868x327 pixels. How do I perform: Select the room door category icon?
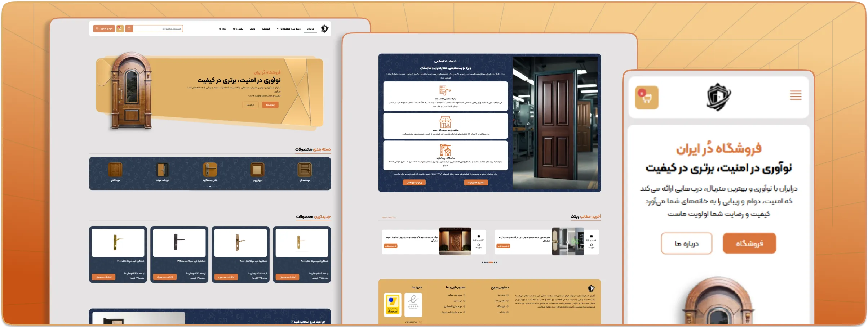[x=115, y=170]
